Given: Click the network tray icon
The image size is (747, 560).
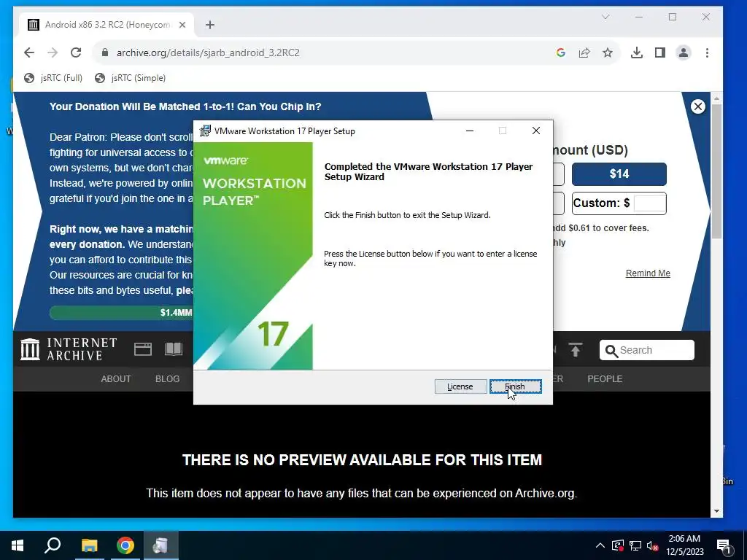Looking at the screenshot, I should click(635, 545).
